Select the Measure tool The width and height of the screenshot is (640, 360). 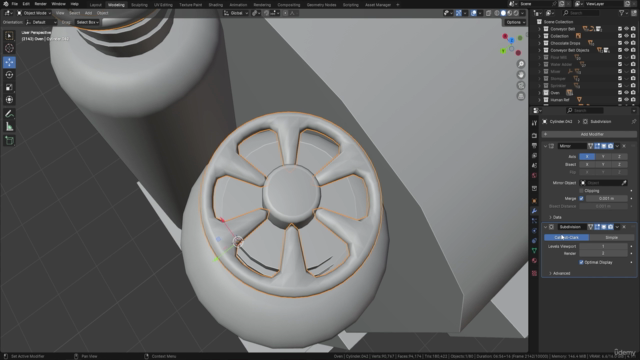(x=9, y=127)
